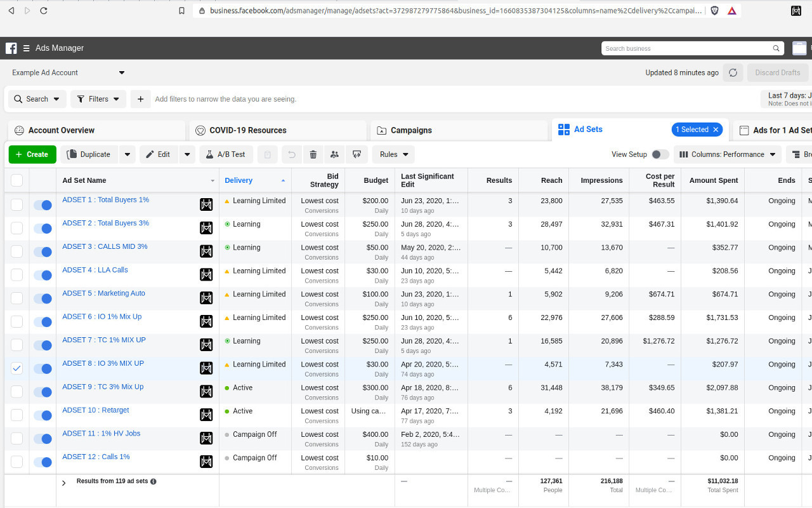The height and width of the screenshot is (508, 812).
Task: Open the Ads Manager hamburger menu
Action: [26, 48]
